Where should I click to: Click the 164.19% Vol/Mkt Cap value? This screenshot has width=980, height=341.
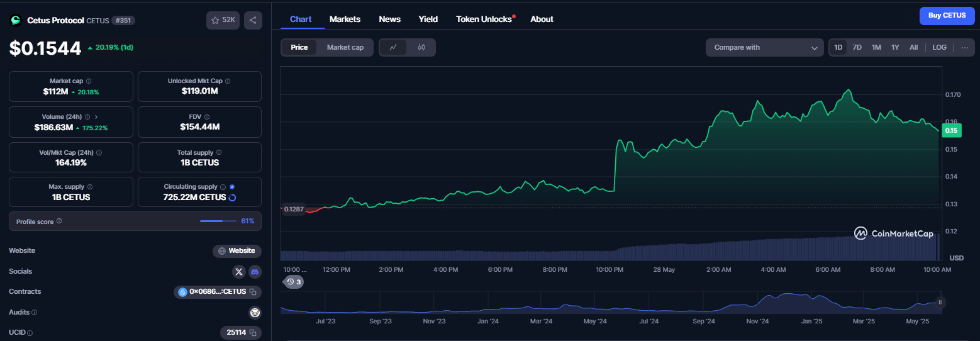coord(71,162)
